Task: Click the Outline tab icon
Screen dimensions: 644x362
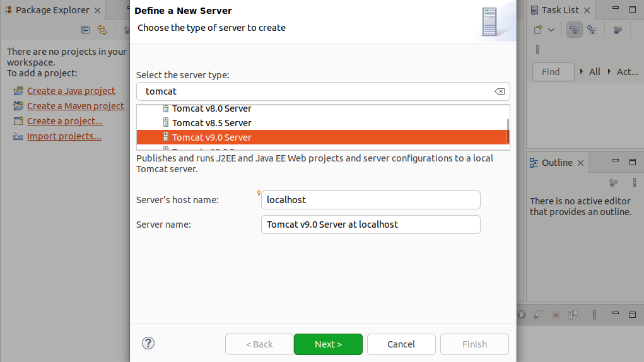Action: [534, 163]
